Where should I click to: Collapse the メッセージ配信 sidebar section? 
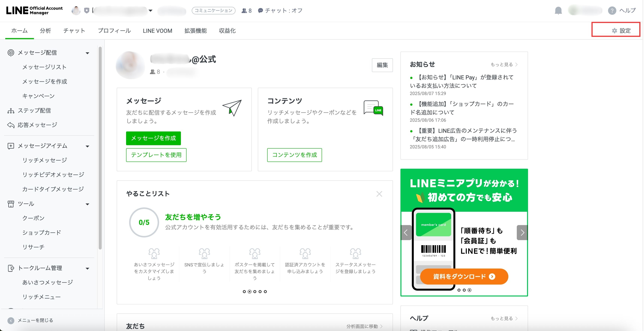click(87, 53)
